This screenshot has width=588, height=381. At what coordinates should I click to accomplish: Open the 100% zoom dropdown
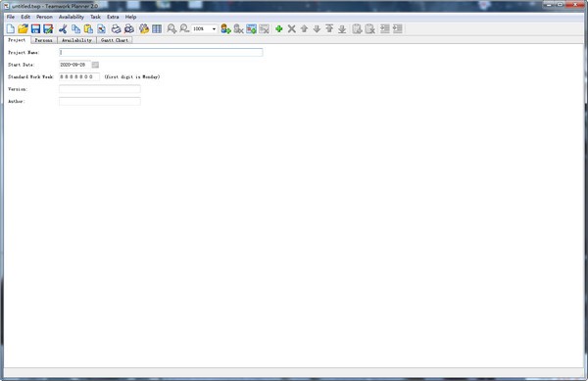[x=214, y=28]
